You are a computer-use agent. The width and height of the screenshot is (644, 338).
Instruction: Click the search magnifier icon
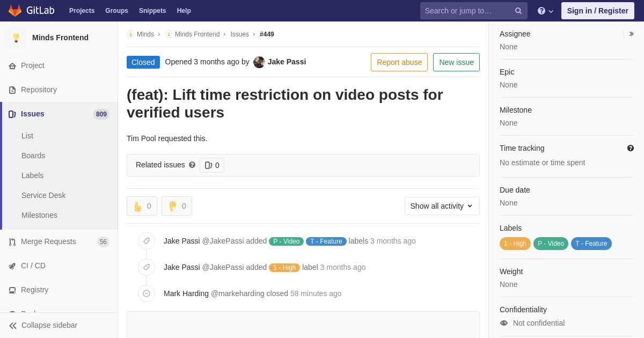[518, 11]
